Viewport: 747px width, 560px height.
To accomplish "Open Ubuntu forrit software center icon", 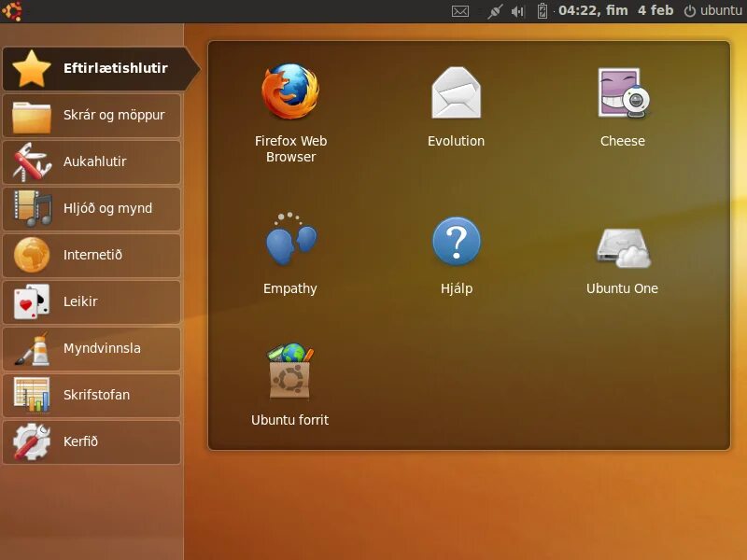I will (289, 371).
